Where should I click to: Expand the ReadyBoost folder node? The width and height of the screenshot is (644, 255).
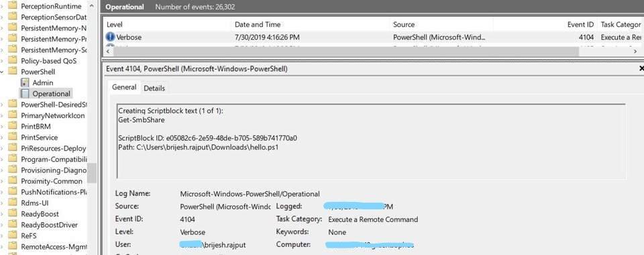(x=3, y=214)
